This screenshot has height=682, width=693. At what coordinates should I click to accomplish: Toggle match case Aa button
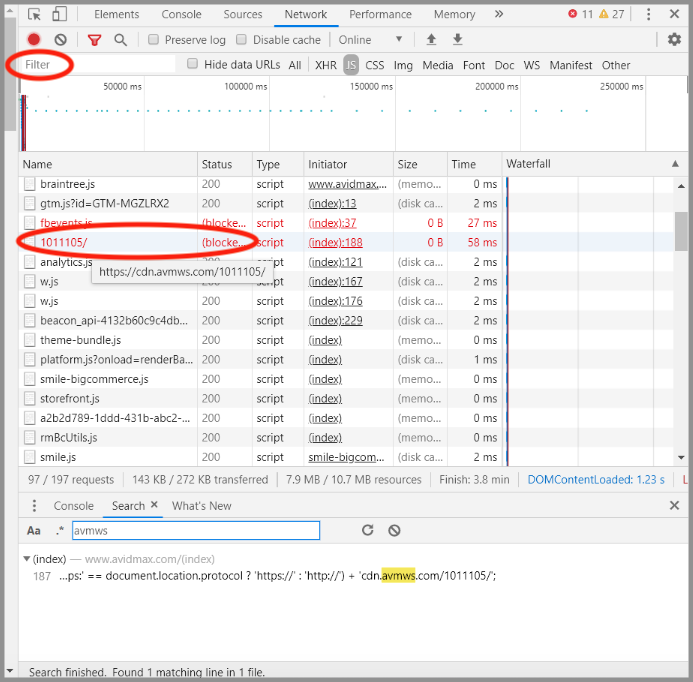(34, 530)
